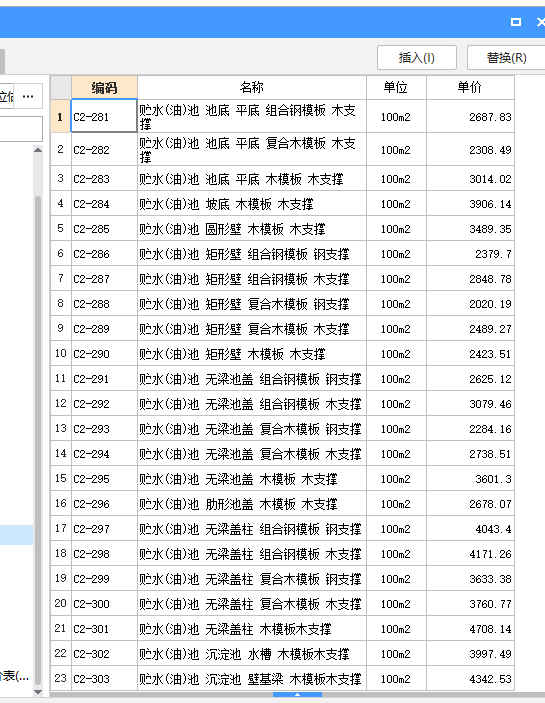Select row number 10 header

click(61, 354)
